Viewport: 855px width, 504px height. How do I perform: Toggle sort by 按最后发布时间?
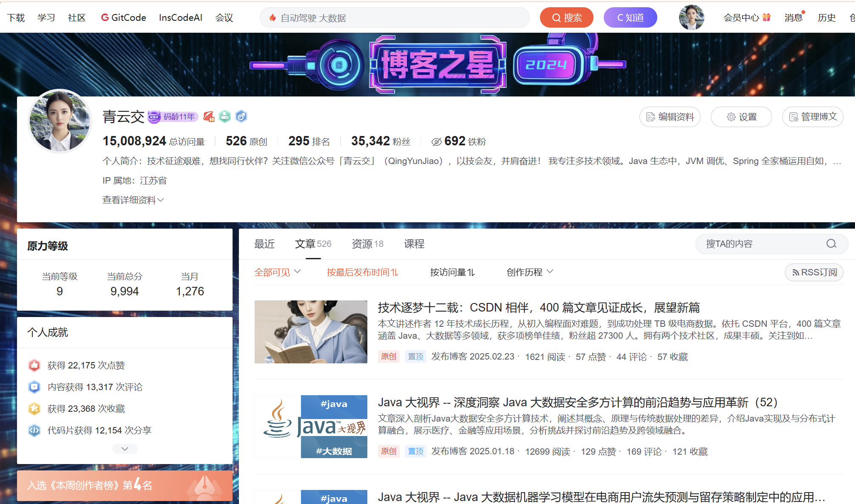click(362, 272)
